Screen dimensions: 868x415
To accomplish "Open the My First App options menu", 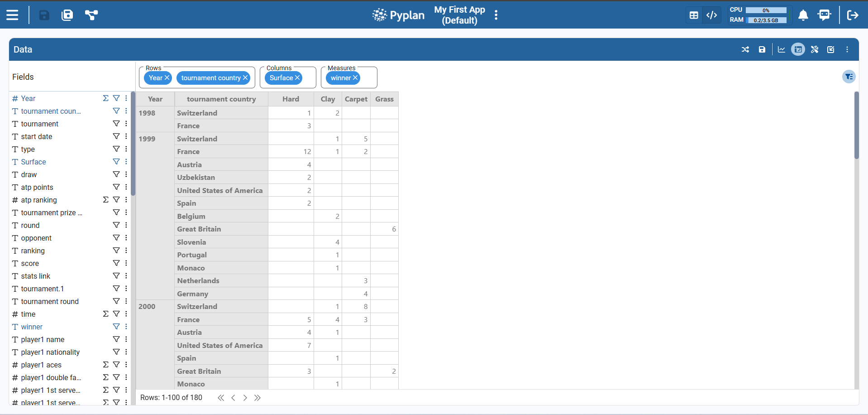I will (496, 15).
